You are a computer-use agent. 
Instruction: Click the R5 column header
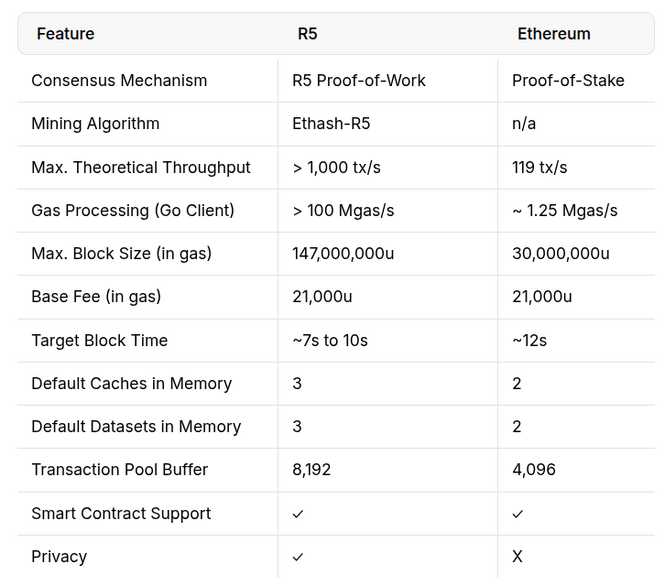coord(307,33)
